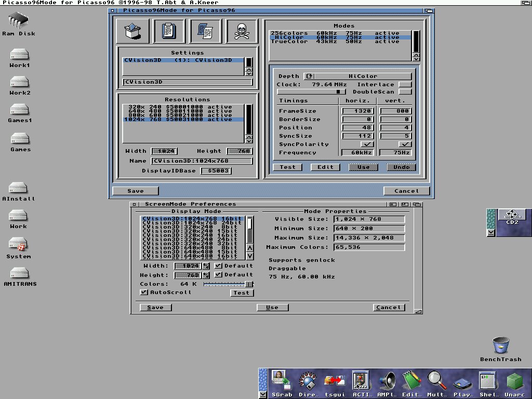532x399 pixels.
Task: Click Test in ScreenMode Preferences
Action: (x=242, y=293)
